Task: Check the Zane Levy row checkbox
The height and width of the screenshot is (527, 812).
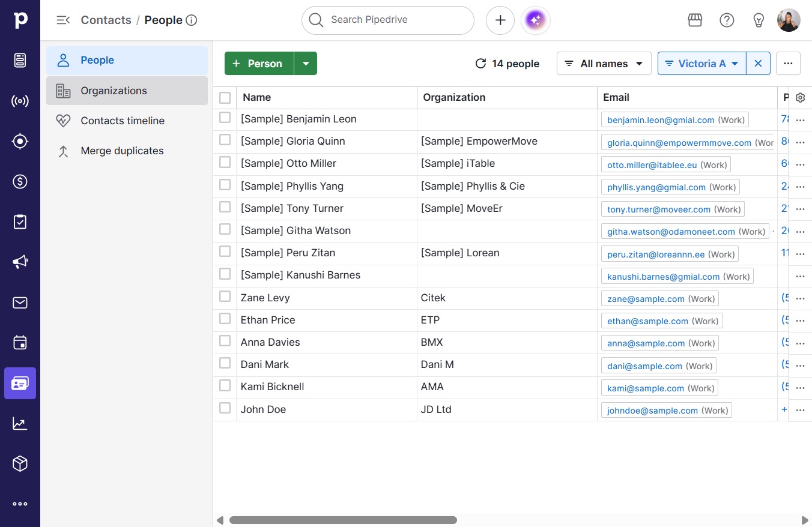Action: point(225,297)
